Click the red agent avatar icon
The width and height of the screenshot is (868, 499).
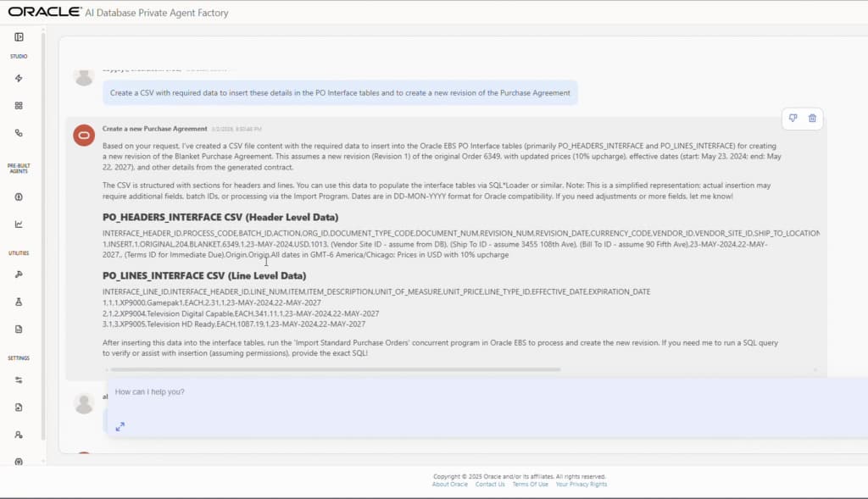[84, 135]
